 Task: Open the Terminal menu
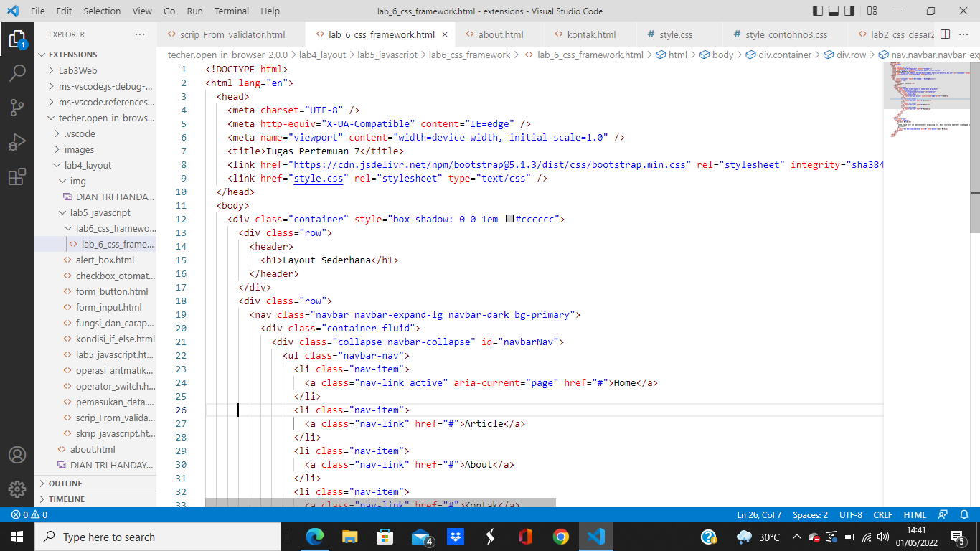pyautogui.click(x=231, y=11)
